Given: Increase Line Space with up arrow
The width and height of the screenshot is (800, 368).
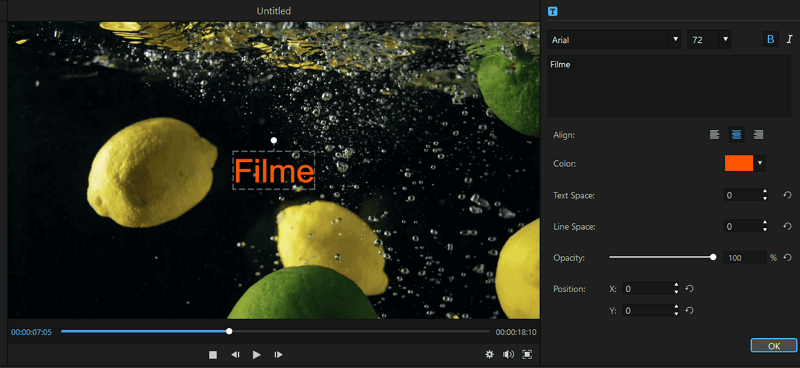Looking at the screenshot, I should coord(765,224).
